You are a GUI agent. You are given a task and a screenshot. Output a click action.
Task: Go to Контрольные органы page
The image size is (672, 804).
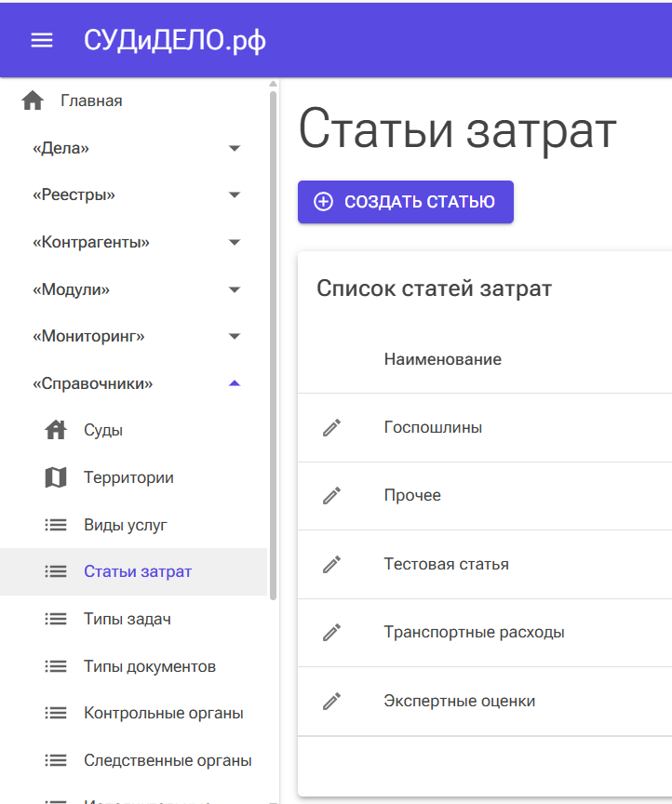pos(163,714)
